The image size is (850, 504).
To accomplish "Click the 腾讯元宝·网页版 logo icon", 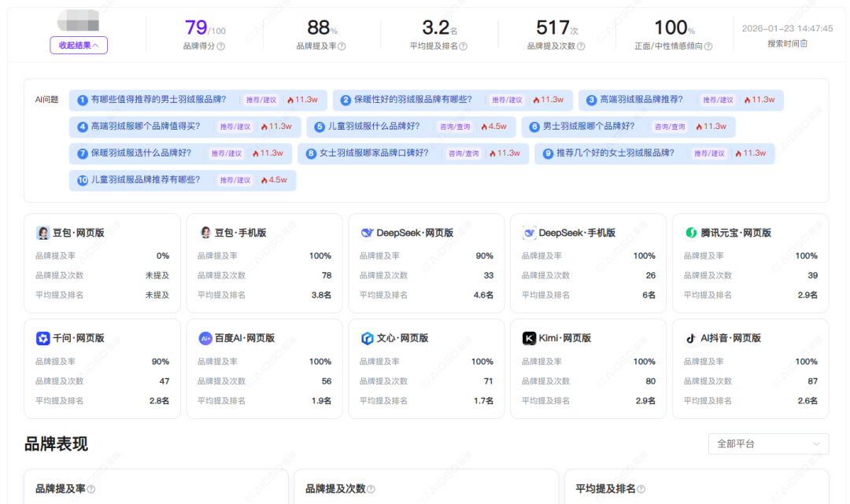I will click(690, 233).
